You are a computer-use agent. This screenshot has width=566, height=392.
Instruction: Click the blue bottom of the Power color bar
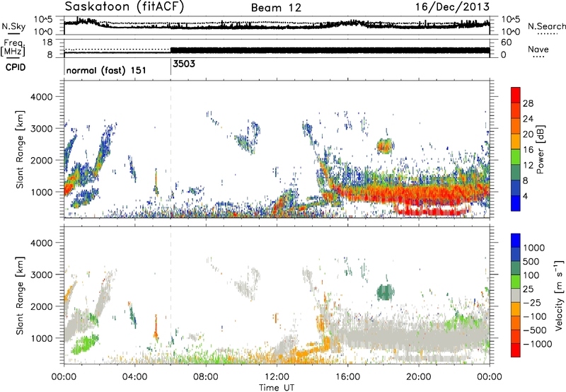pos(516,203)
